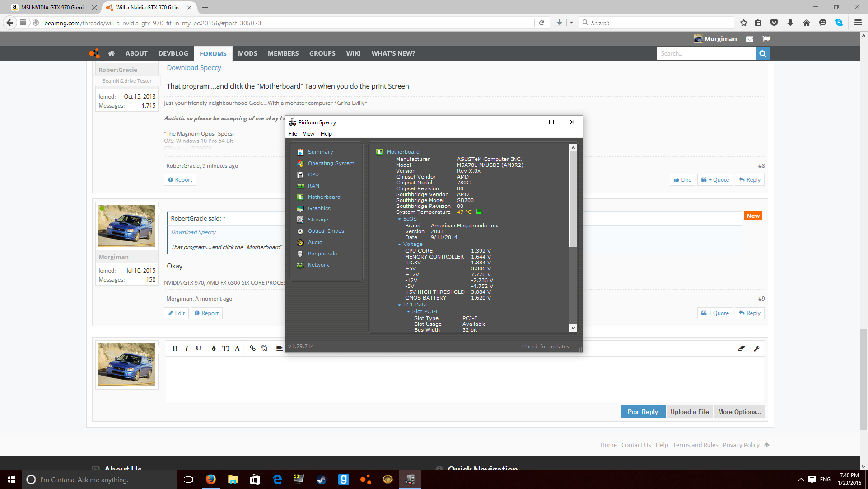Like RobertGracie's post #8
Screen dimensions: 868x489
click(682, 180)
